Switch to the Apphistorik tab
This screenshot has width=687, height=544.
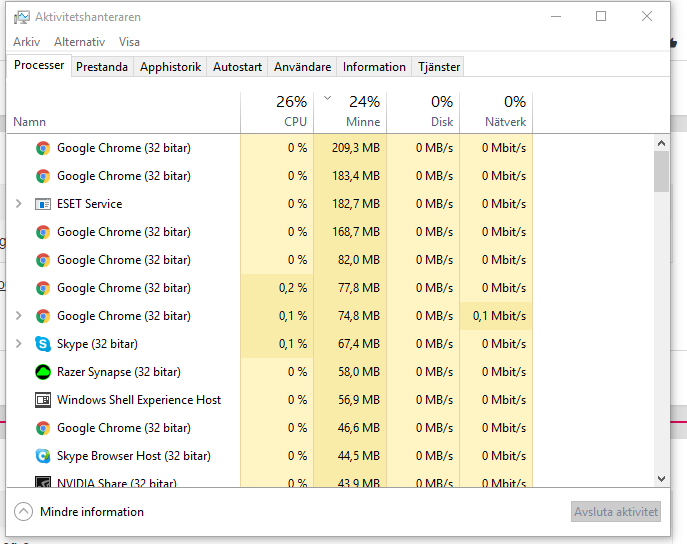pyautogui.click(x=170, y=67)
